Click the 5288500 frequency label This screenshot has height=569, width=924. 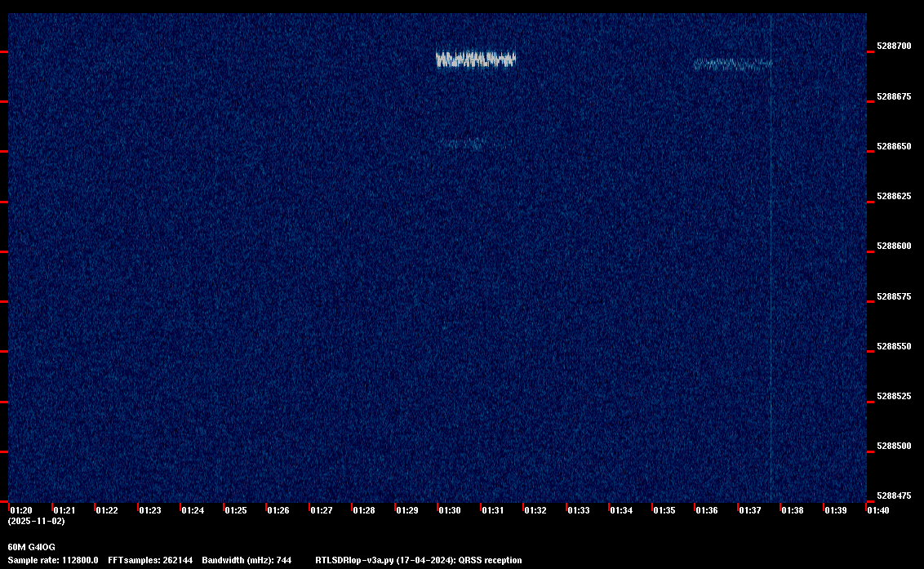point(894,447)
